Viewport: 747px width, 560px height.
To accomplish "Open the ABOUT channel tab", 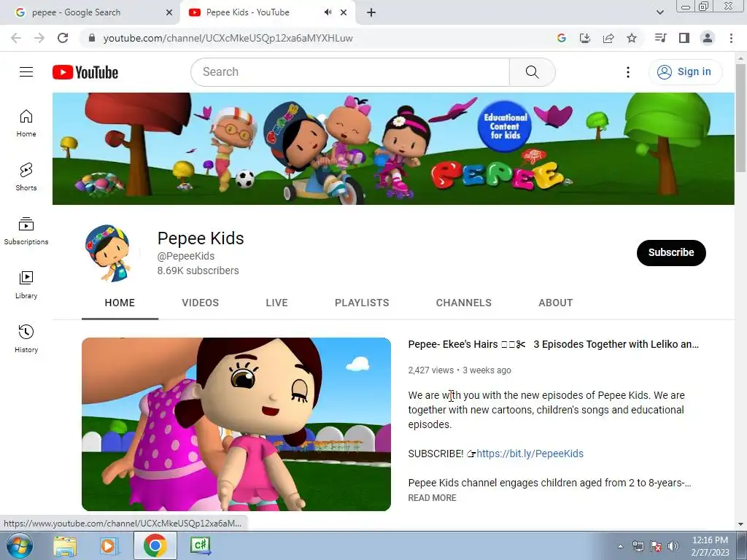I will click(x=555, y=303).
